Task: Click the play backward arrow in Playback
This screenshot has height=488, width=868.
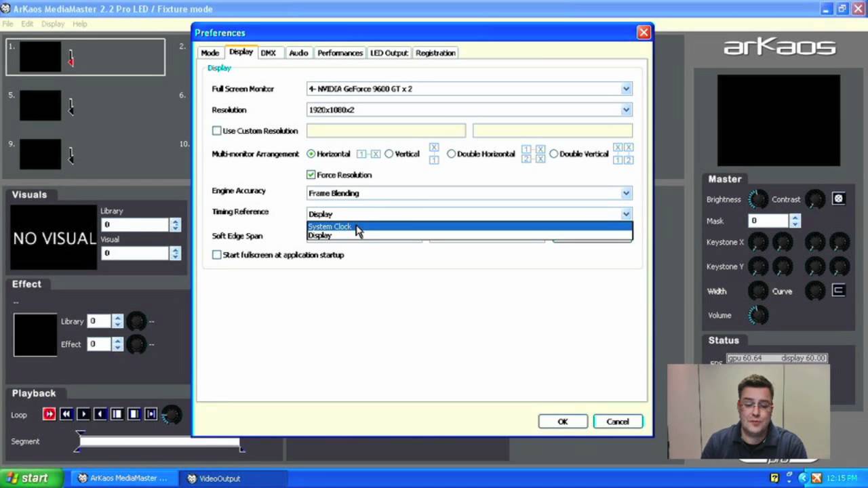Action: coord(100,414)
